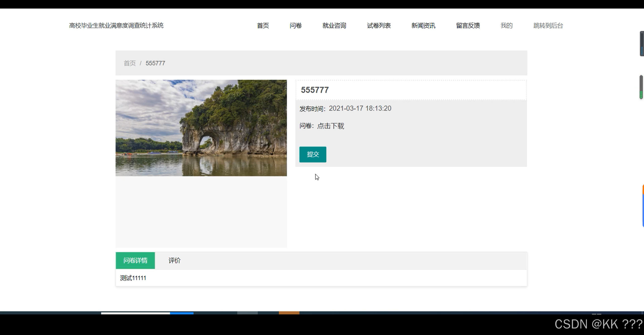This screenshot has height=335, width=644.
Task: Open the 留言反馈 navigation item
Action: pyautogui.click(x=468, y=26)
